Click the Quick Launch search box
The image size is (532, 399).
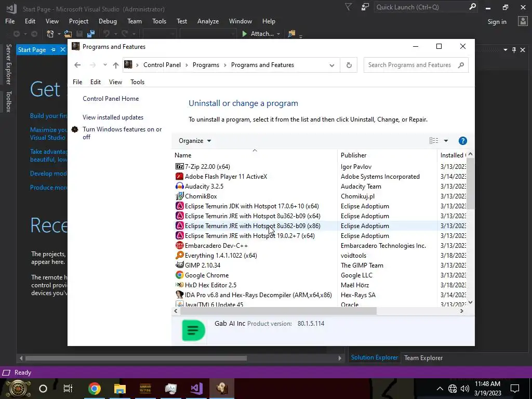tap(426, 7)
